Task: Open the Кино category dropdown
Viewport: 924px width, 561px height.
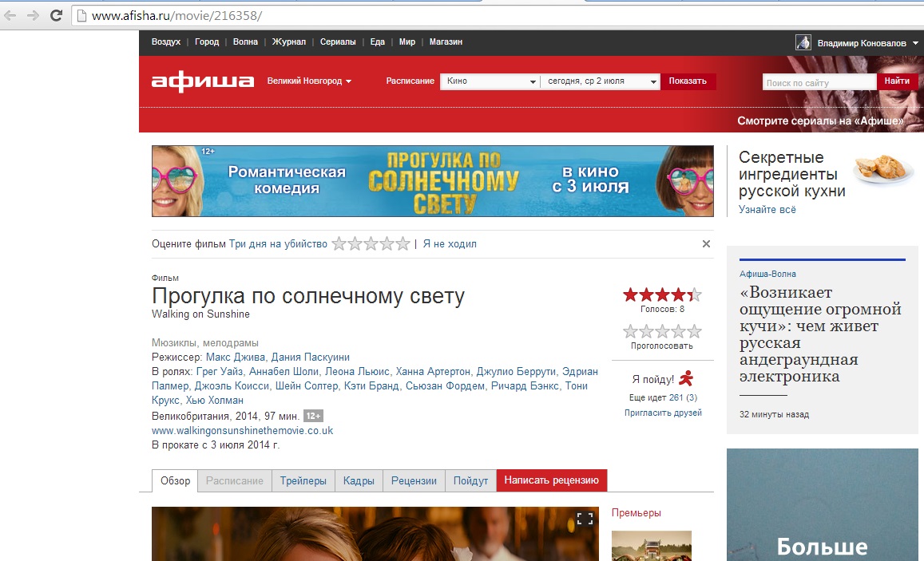Action: (x=490, y=81)
